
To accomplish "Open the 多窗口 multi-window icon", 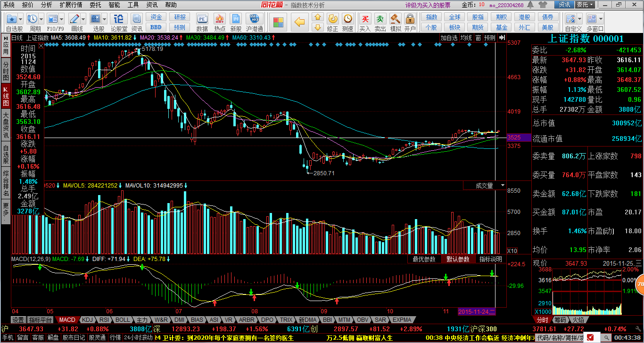I will click(592, 19).
